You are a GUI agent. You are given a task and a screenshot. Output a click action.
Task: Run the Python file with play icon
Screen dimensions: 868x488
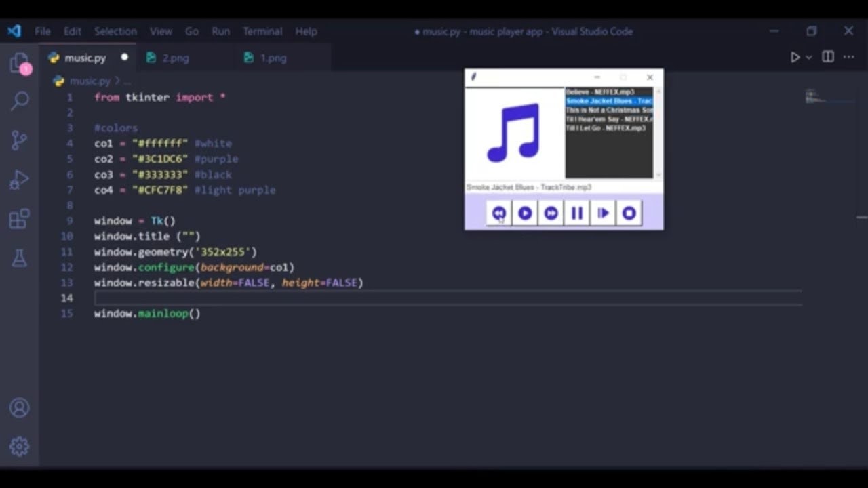pyautogui.click(x=795, y=58)
